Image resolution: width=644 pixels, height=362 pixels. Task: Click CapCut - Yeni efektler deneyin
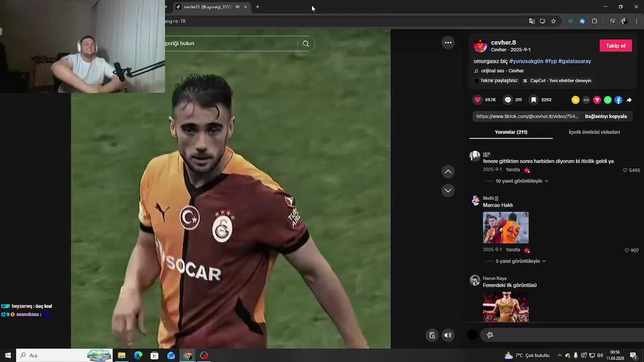(557, 80)
